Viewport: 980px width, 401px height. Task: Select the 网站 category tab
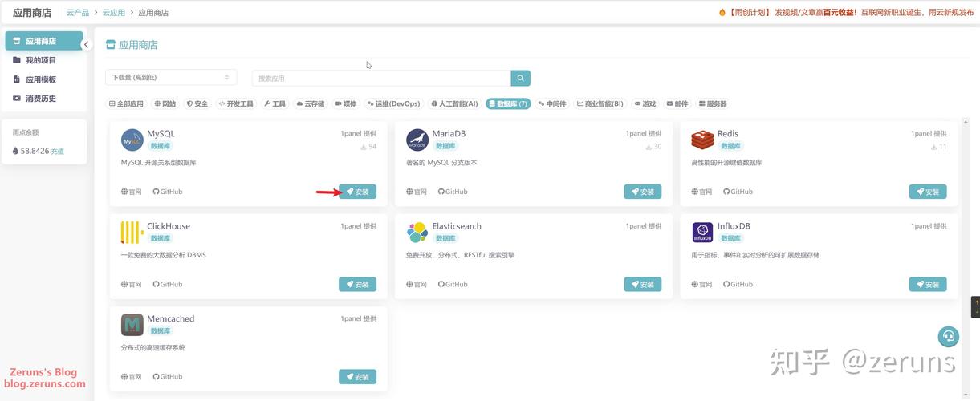tap(165, 103)
